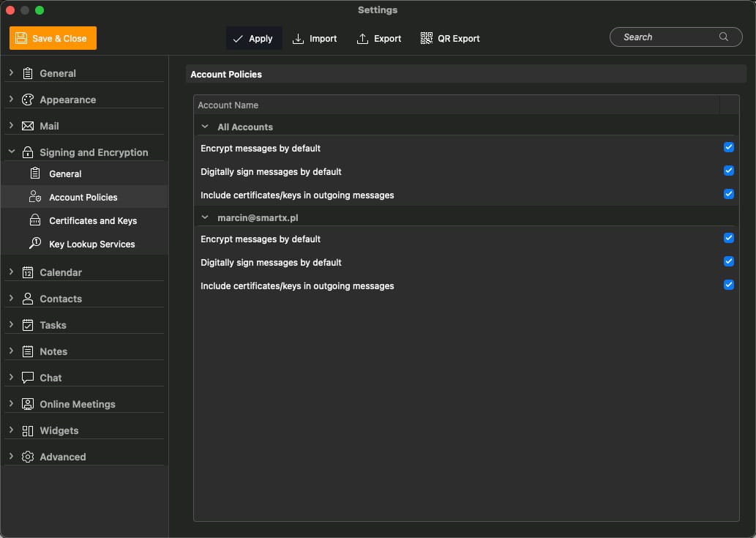Click the Chat bubble icon in sidebar
This screenshot has height=538, width=756.
click(x=28, y=378)
